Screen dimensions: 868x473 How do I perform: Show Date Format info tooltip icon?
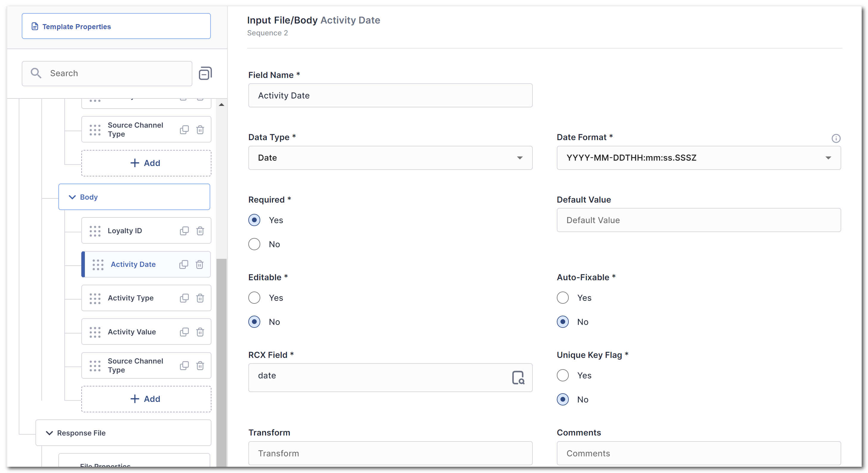836,138
